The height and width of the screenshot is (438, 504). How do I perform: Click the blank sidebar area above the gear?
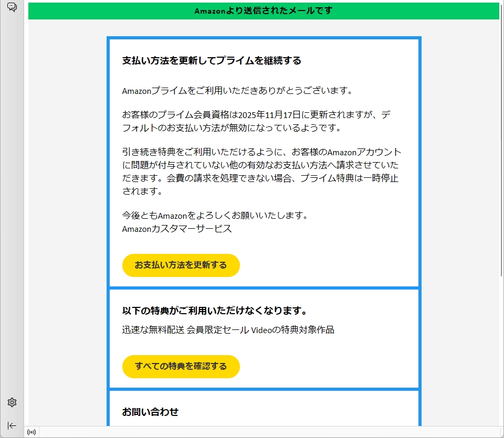tap(12, 210)
